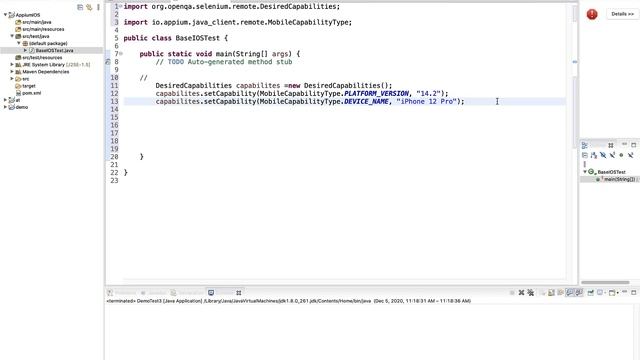Image resolution: width=640 pixels, height=360 pixels.
Task: Open the Outline view menu dots
Action: click(585, 164)
